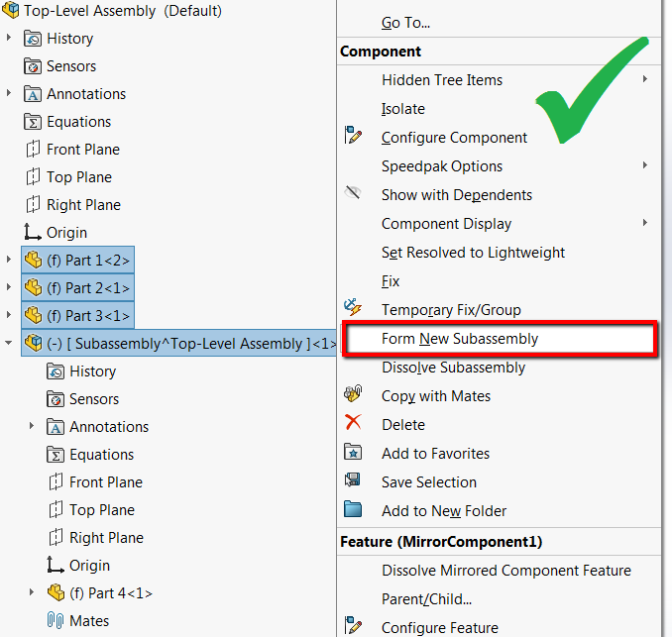
Task: Click the Add to New Folder blue icon
Action: point(353,509)
